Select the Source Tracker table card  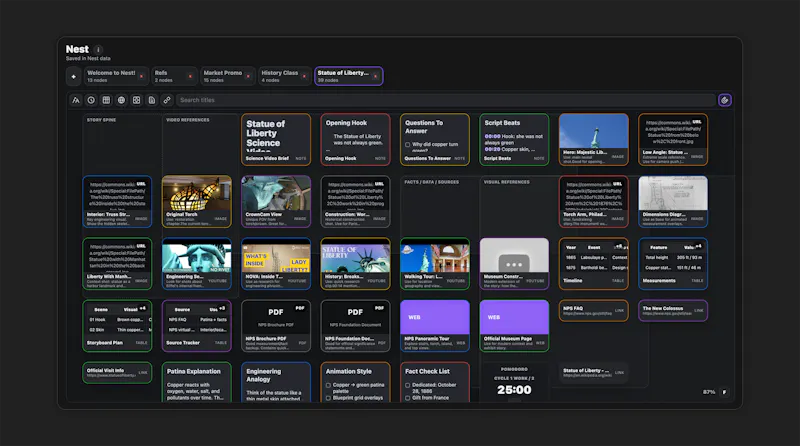pos(196,326)
